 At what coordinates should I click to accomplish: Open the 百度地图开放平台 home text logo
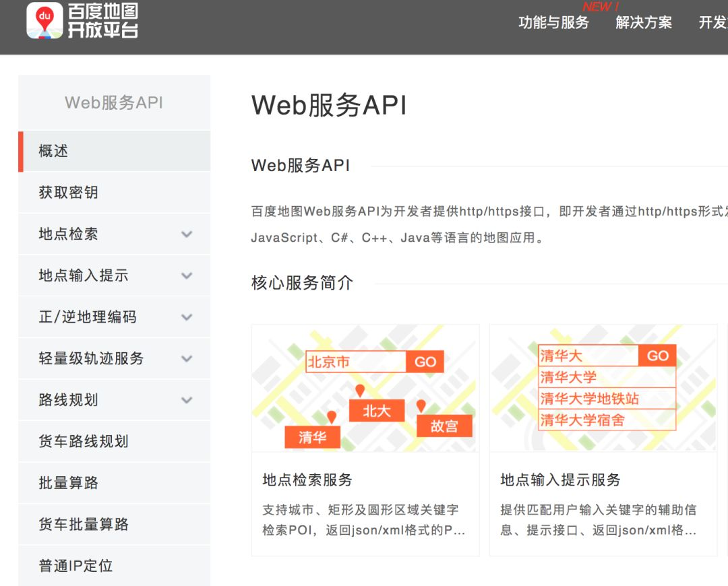[103, 20]
